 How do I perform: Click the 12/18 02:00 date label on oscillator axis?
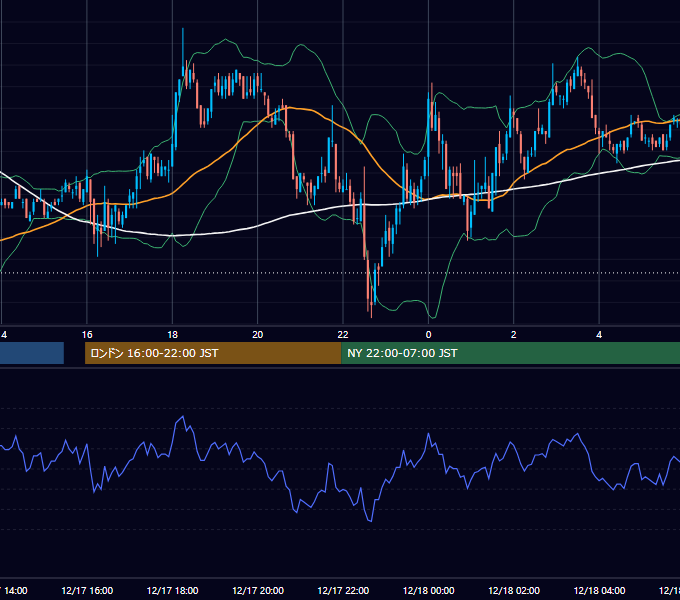point(514,590)
